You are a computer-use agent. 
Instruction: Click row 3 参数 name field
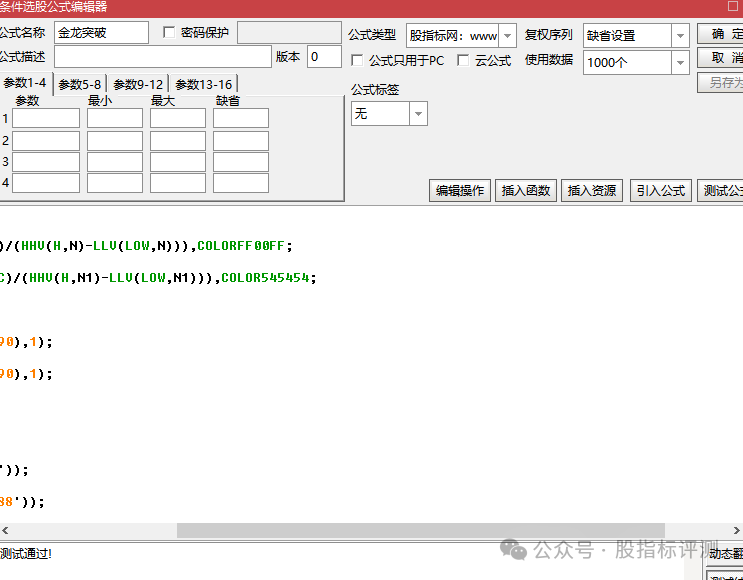point(46,162)
